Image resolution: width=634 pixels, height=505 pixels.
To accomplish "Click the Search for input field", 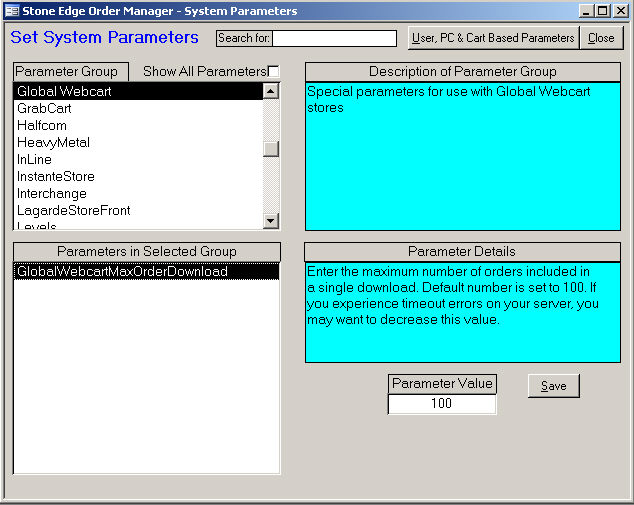I will click(334, 38).
